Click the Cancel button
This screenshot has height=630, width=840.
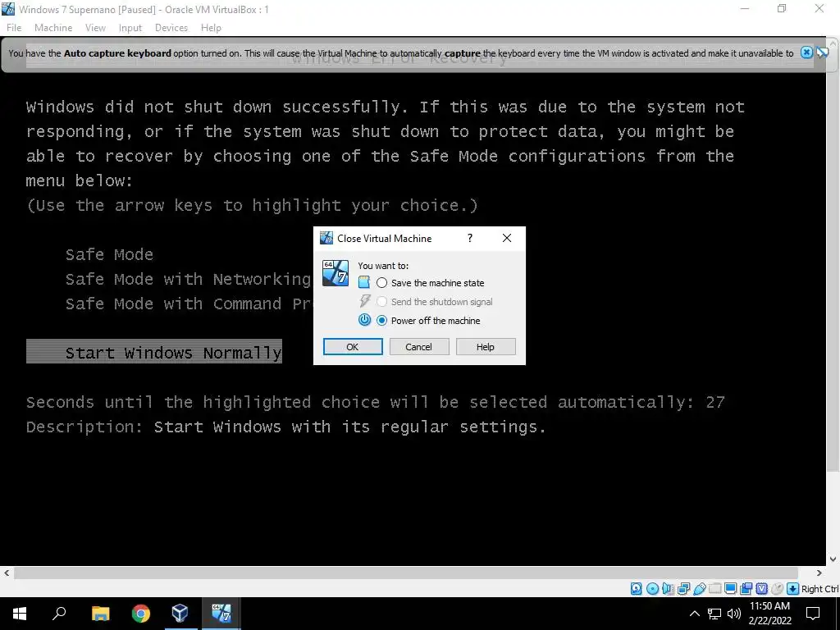point(418,347)
